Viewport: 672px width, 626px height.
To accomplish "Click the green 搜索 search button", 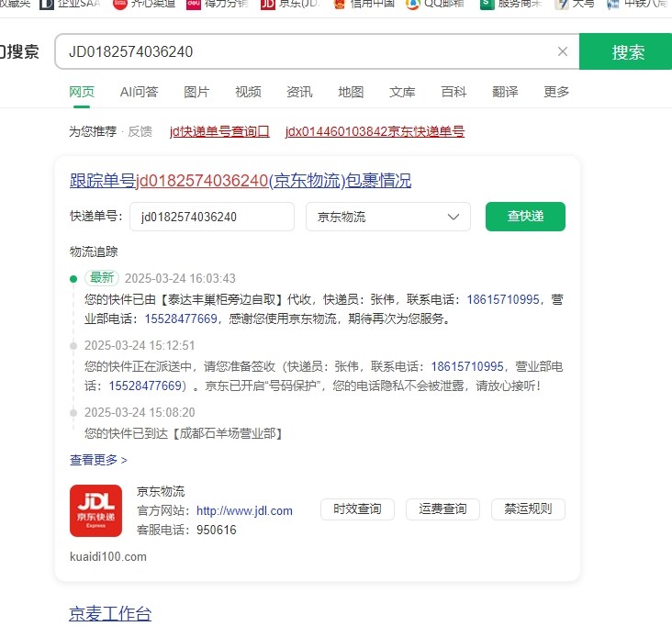I will tap(626, 51).
